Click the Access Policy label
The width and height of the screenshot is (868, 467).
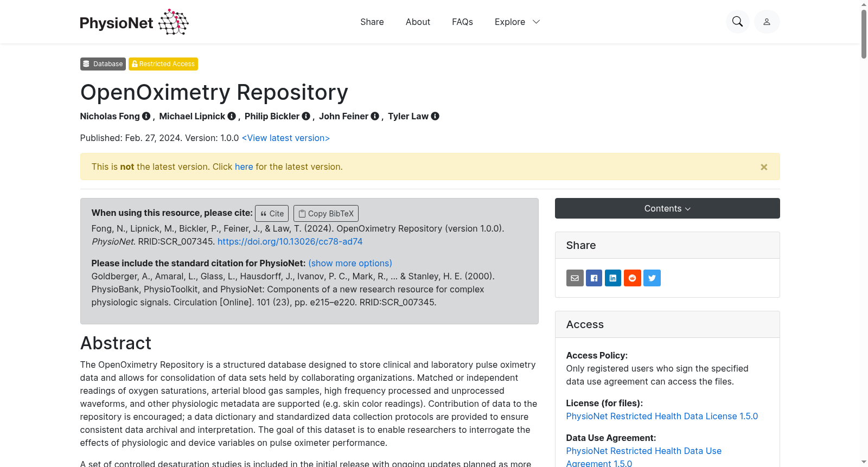click(x=597, y=355)
